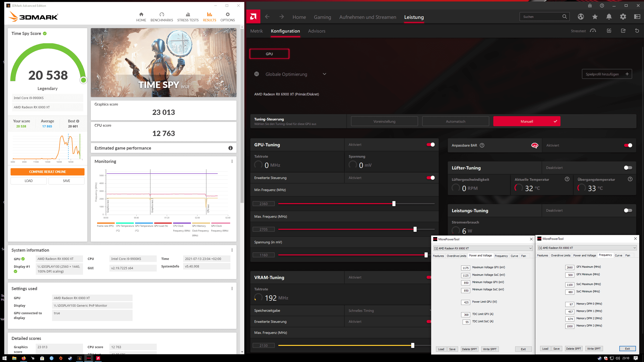Run the Stresstest gauge icon
This screenshot has width=644, height=362.
[x=593, y=31]
